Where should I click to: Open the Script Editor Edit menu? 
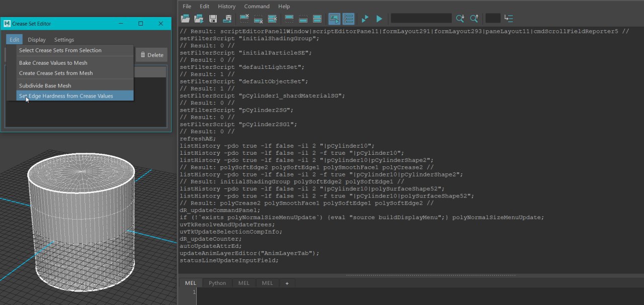pyautogui.click(x=204, y=7)
